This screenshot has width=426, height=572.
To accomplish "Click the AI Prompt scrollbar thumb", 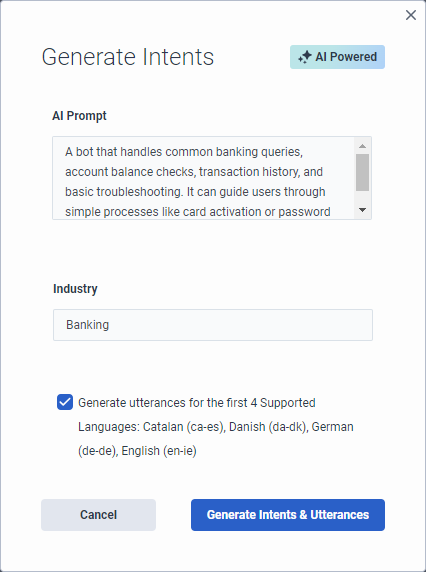I will pyautogui.click(x=362, y=172).
